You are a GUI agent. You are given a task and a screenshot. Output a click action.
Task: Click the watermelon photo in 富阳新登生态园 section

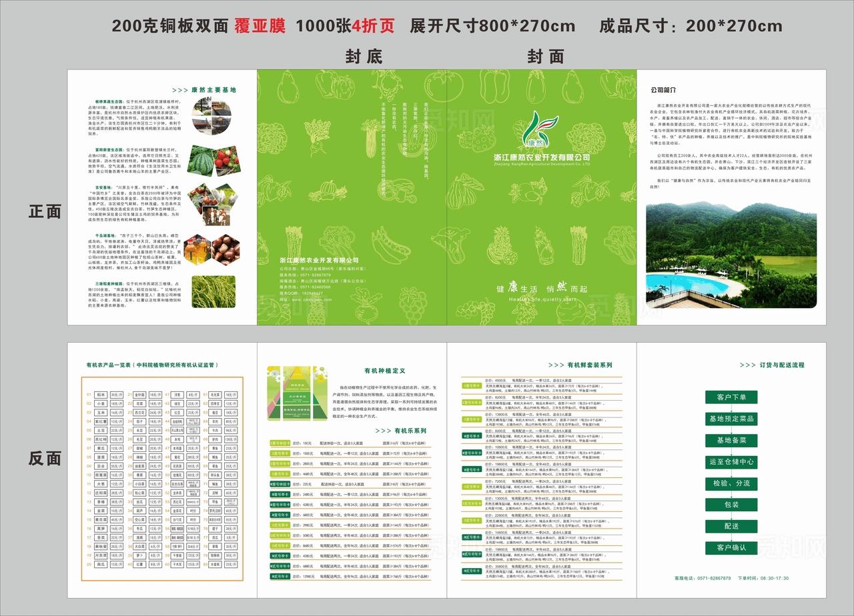tap(201, 160)
